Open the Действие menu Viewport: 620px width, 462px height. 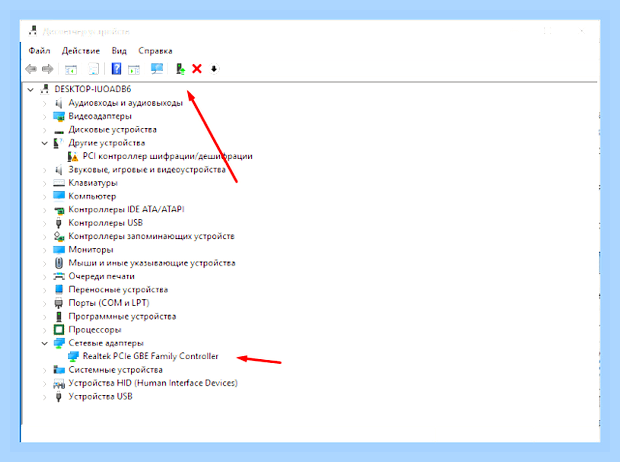[81, 51]
